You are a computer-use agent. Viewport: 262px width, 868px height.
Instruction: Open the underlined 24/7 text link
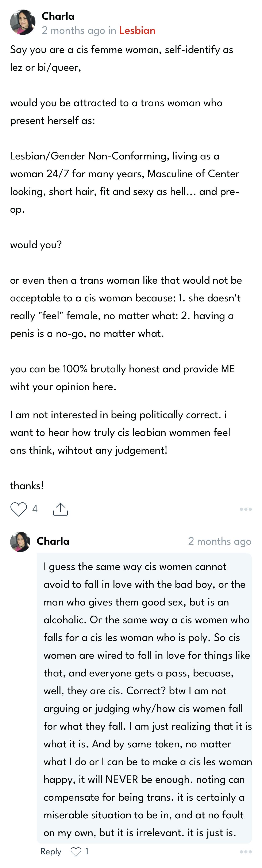tap(58, 174)
